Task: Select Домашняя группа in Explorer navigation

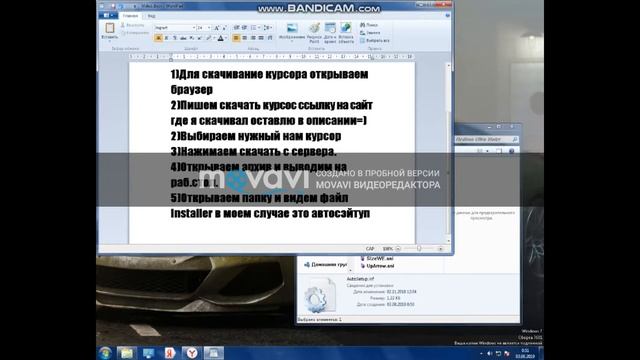Action: 326,264
